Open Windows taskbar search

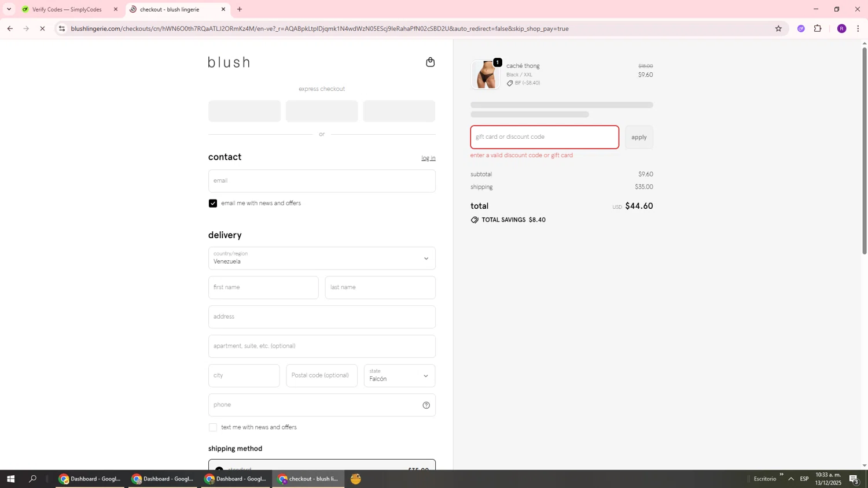(33, 479)
